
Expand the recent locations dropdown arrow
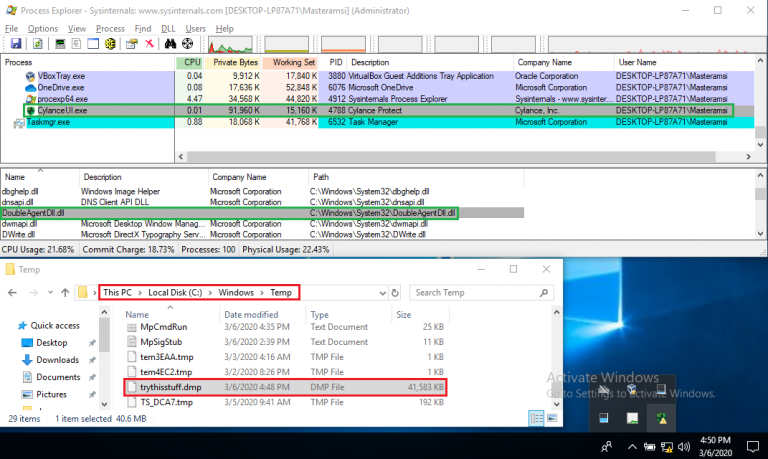point(49,293)
